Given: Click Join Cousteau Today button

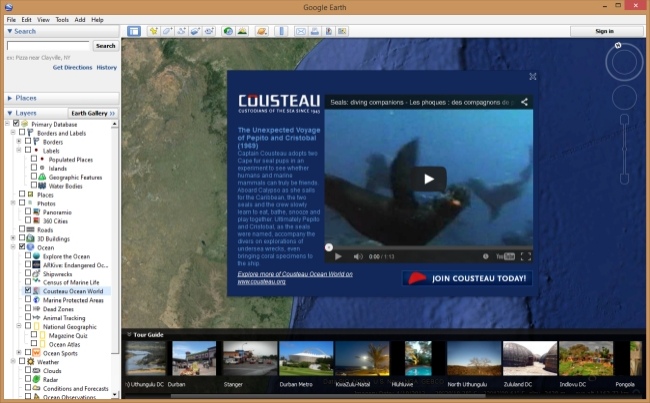Looking at the screenshot, I should (467, 278).
